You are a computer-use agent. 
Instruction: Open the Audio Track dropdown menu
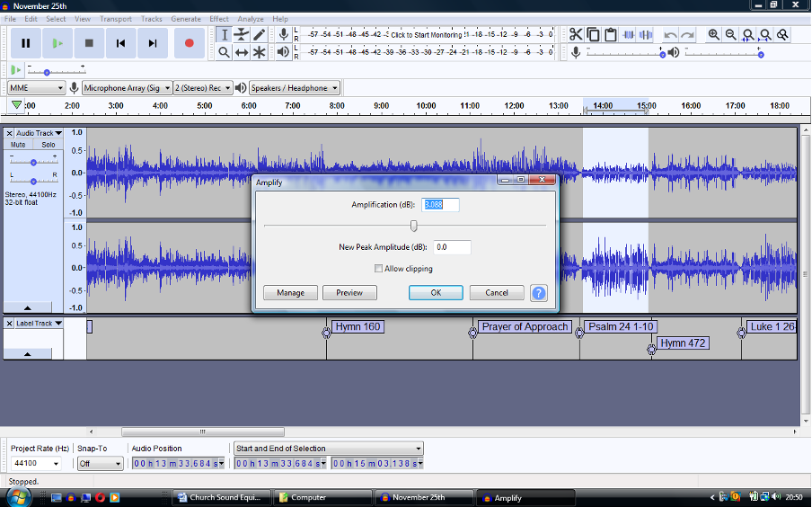(39, 133)
